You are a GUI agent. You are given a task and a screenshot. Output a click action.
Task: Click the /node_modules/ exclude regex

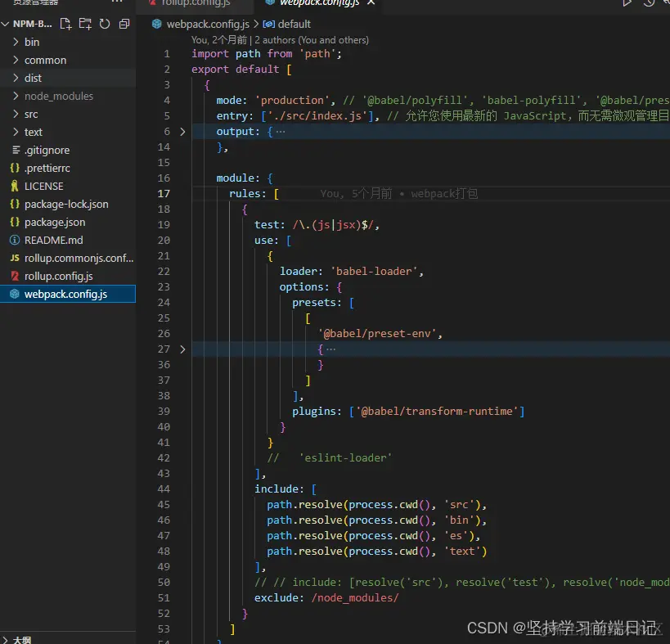(x=355, y=598)
